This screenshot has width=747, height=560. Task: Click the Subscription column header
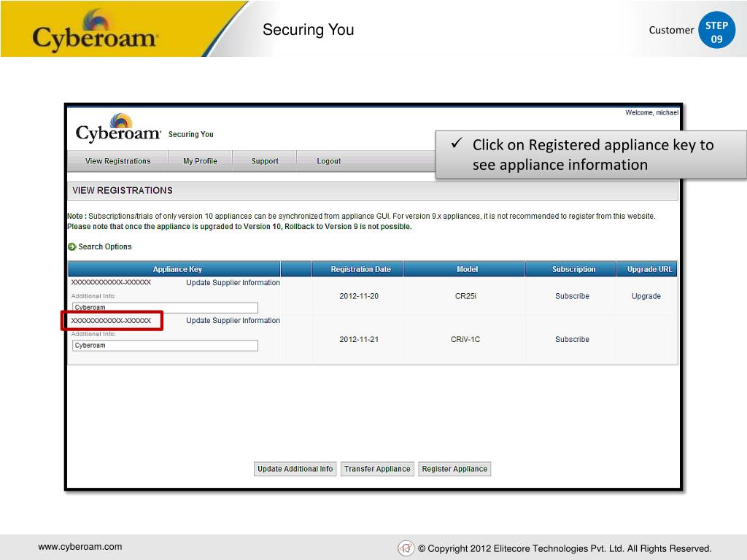(x=570, y=269)
